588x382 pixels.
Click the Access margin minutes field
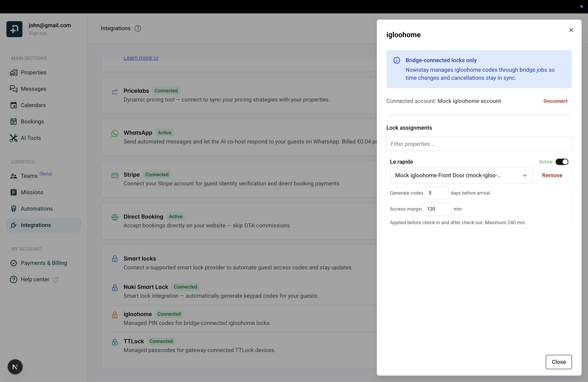pos(437,209)
